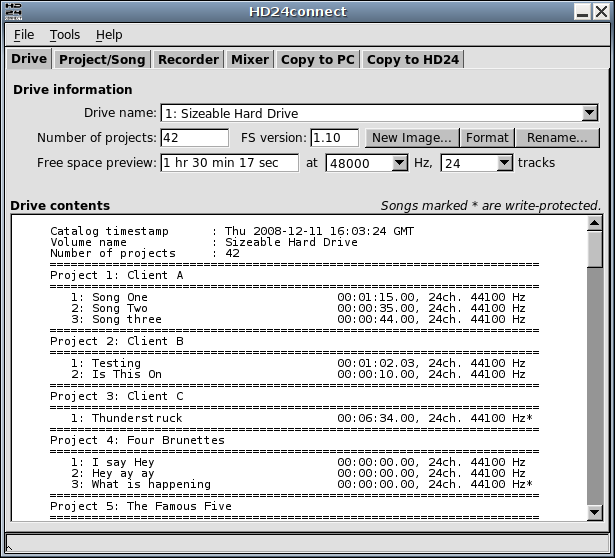Select the Copy to PC tab
615x558 pixels.
[x=317, y=60]
